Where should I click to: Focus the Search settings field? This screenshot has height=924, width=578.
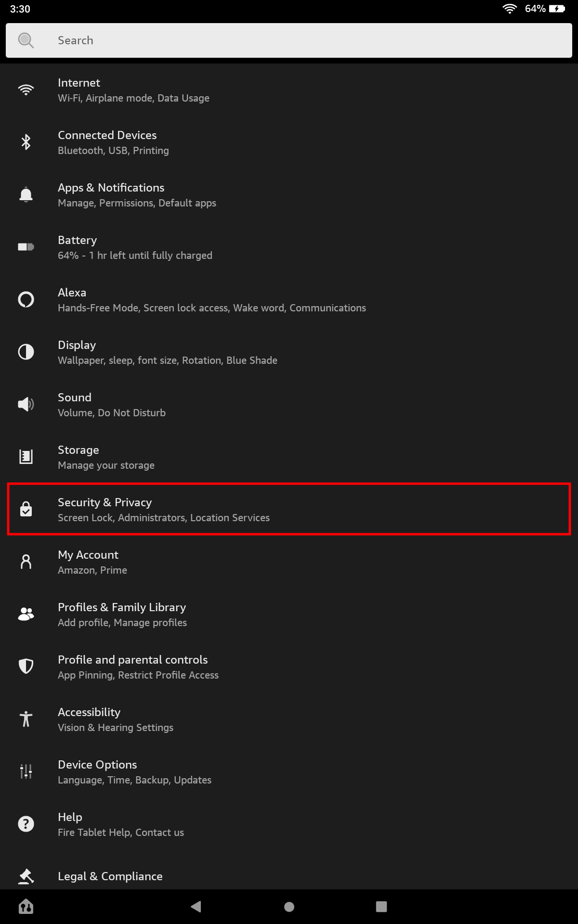coord(289,40)
